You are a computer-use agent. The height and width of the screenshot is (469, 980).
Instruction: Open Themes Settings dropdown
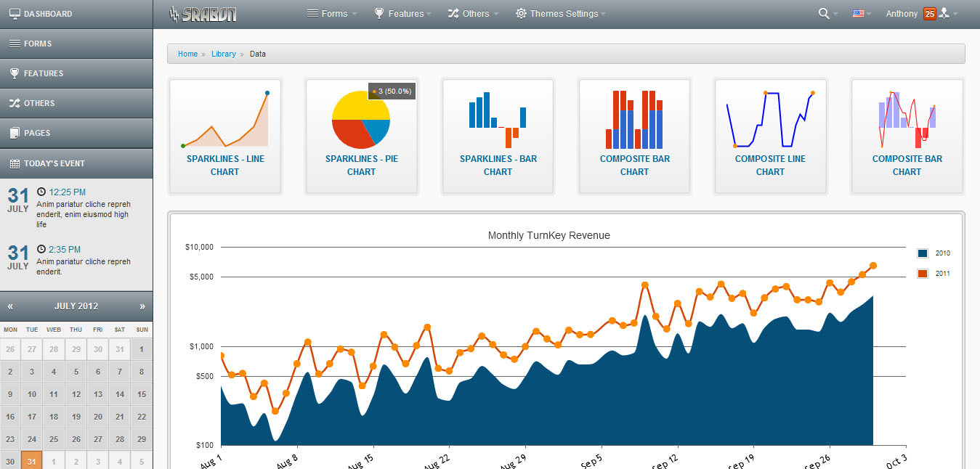coord(560,14)
